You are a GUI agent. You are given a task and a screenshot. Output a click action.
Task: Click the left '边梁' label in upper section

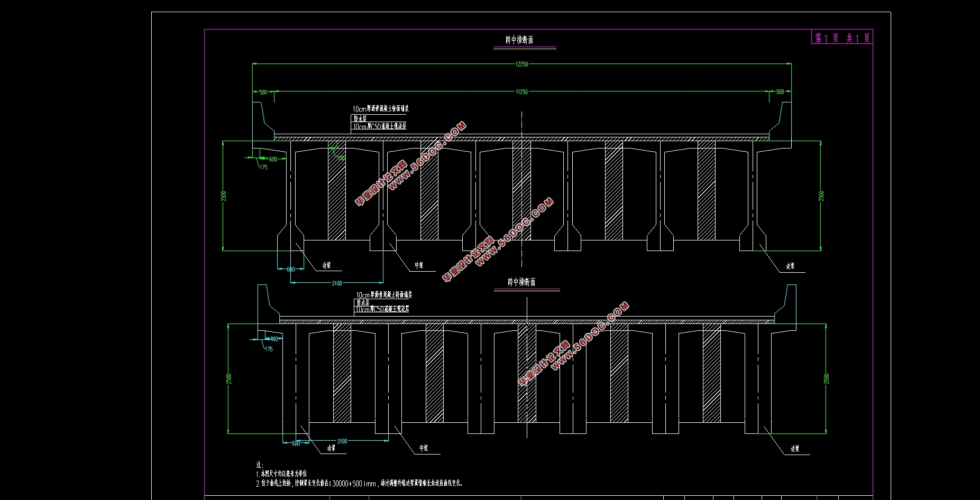[x=326, y=265]
